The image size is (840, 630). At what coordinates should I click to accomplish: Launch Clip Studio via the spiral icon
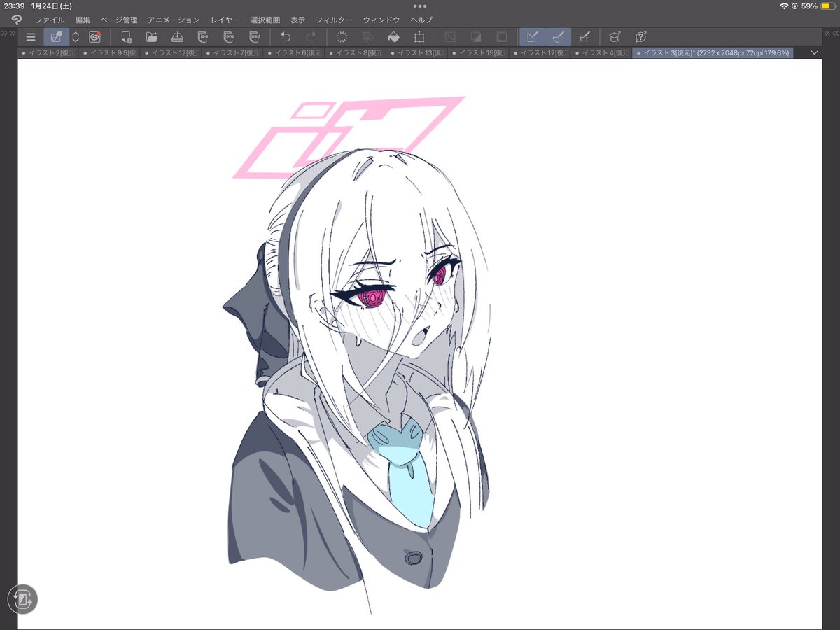point(94,37)
